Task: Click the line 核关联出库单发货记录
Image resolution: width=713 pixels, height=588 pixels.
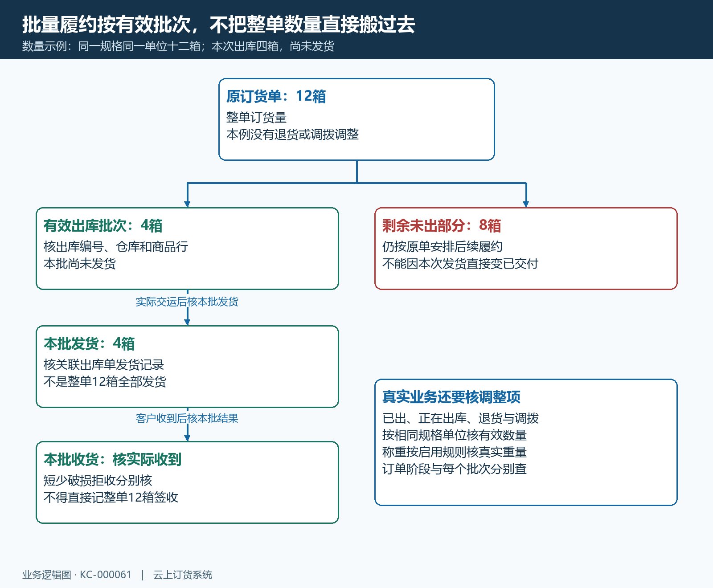Action: (104, 365)
